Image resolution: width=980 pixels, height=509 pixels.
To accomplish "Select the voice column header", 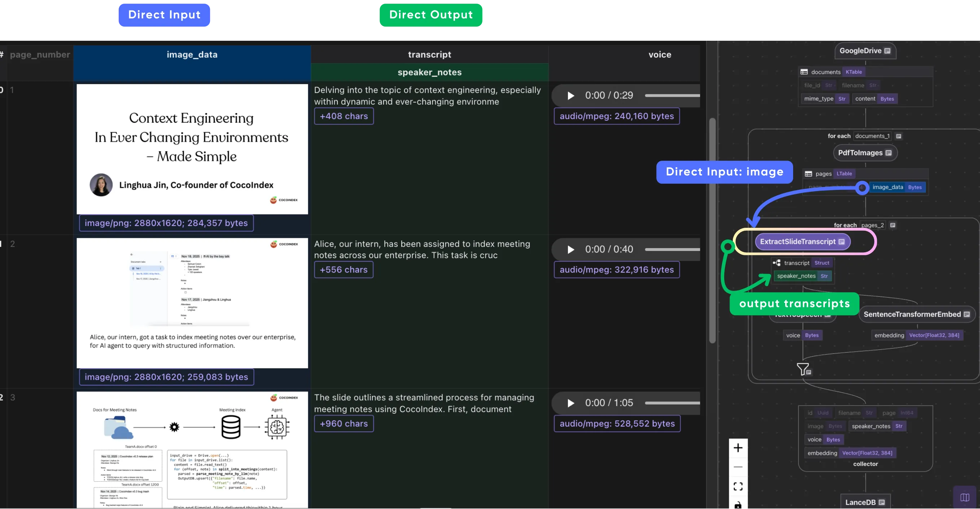I will [x=660, y=54].
